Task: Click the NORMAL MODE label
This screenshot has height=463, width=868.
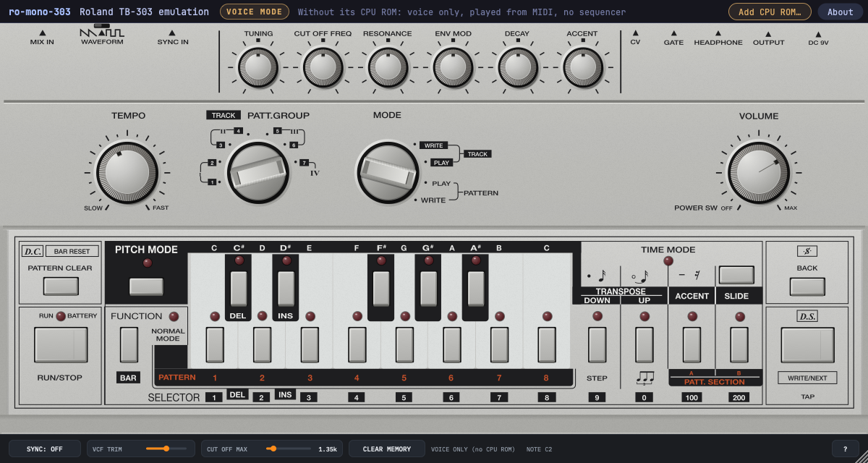Action: tap(168, 335)
